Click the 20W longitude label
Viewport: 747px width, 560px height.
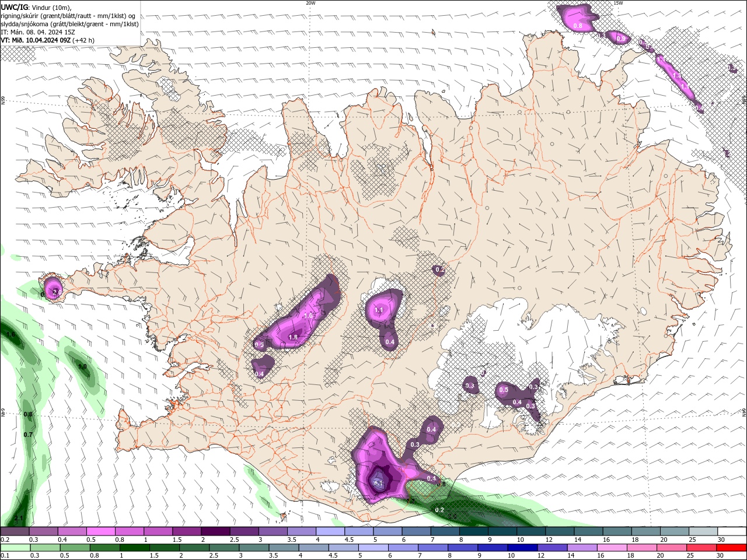point(310,3)
